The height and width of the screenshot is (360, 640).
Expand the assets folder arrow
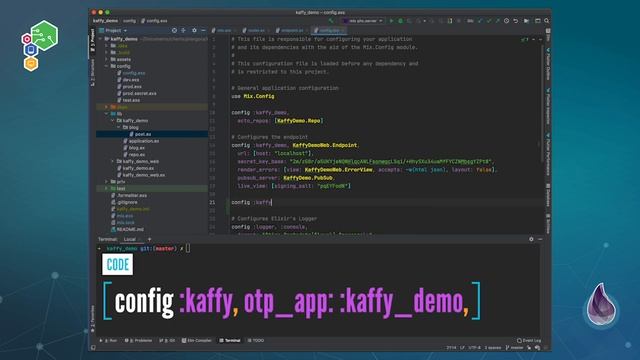107,59
